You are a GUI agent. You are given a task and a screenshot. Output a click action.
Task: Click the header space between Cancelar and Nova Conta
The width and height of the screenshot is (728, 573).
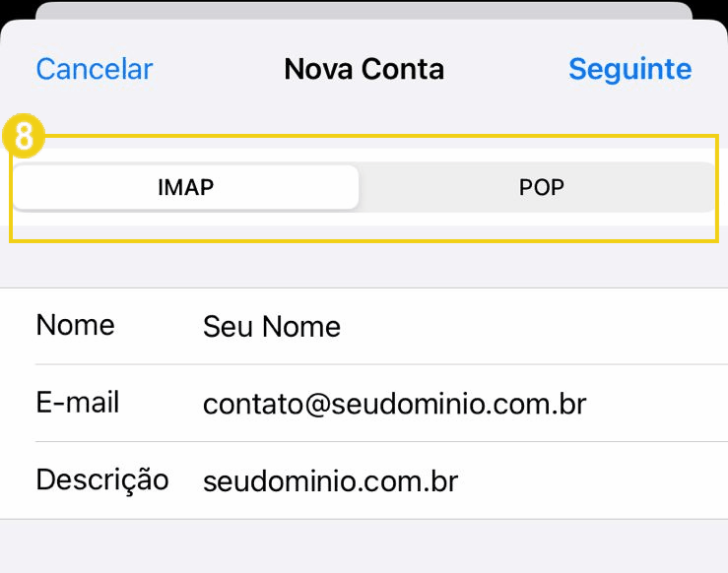(217, 69)
